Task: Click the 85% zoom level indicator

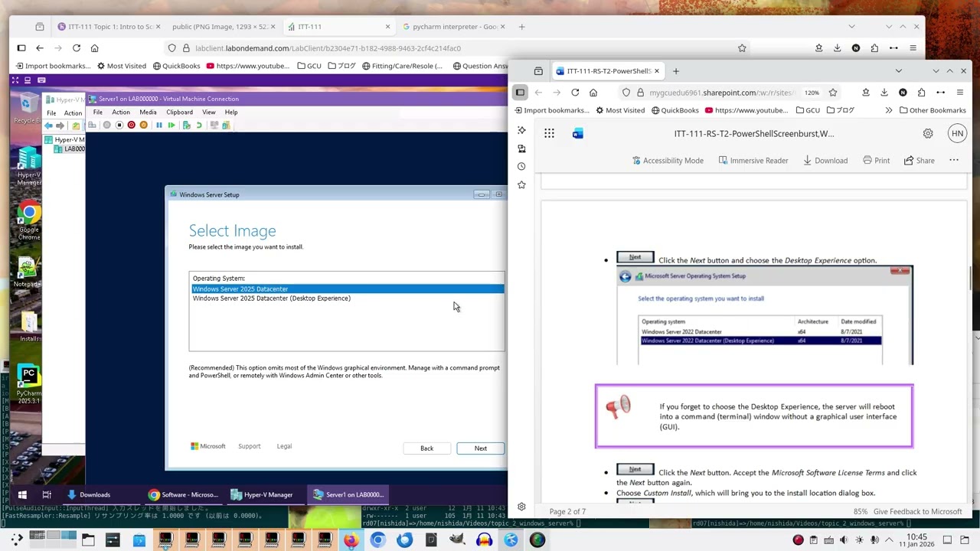Action: click(861, 512)
